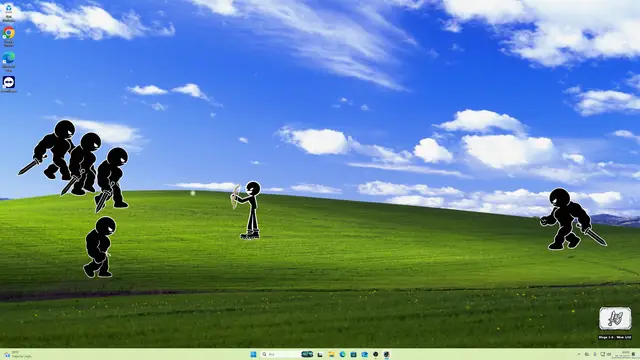Open the Recycle Bin desktop icon
Image resolution: width=640 pixels, height=360 pixels.
click(8, 12)
